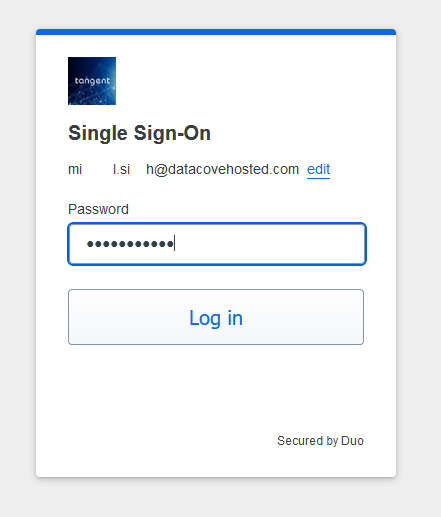Click the Log in button

216,317
